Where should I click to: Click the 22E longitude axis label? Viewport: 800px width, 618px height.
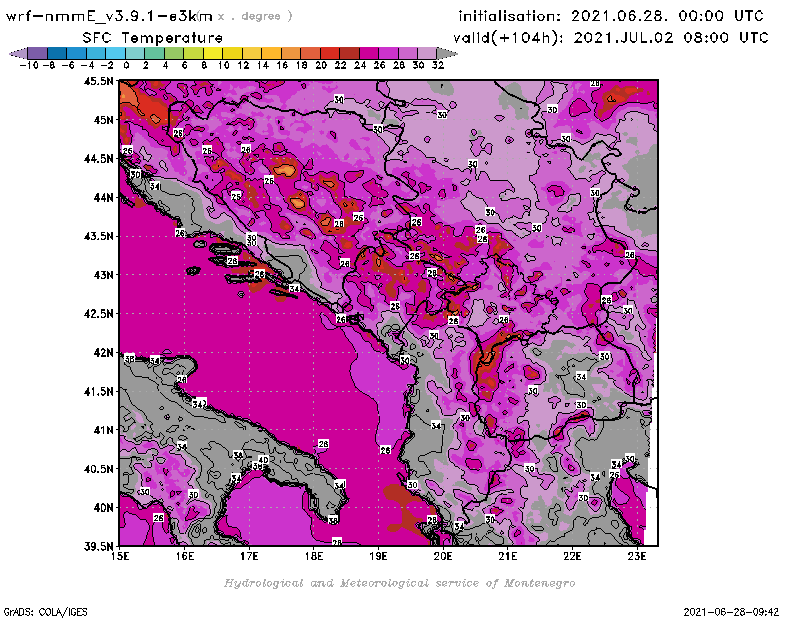pos(572,556)
